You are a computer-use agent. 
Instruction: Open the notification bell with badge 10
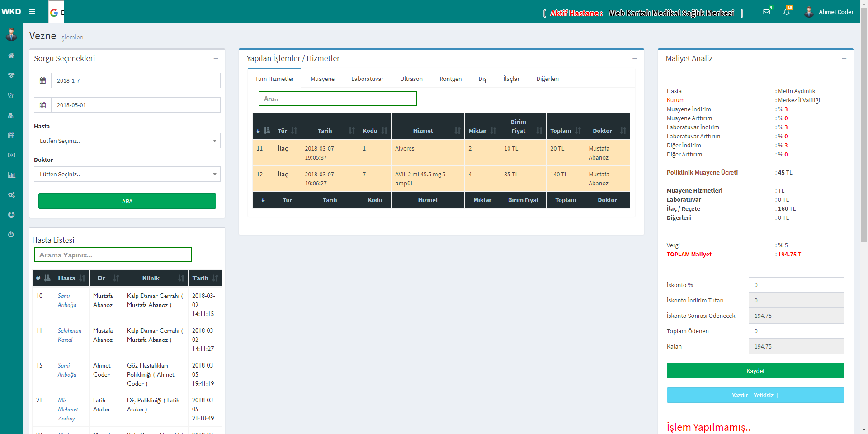[x=787, y=12]
